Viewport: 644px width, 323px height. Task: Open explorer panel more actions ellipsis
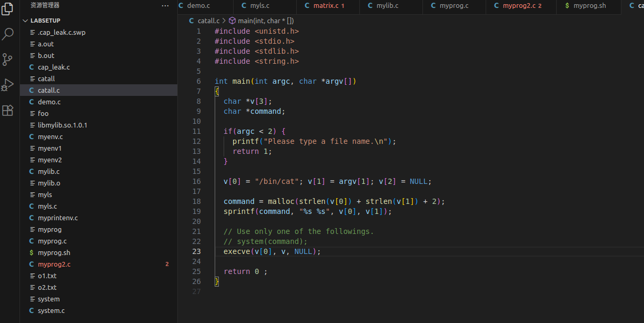tap(165, 6)
